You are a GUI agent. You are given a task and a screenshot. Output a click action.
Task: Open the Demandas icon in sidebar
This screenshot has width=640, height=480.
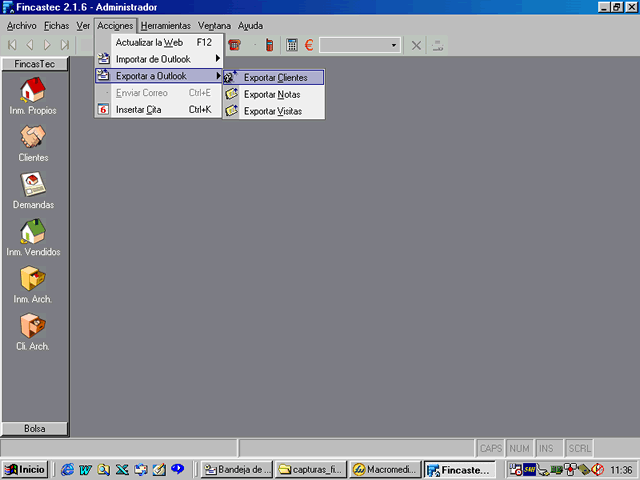tap(33, 186)
